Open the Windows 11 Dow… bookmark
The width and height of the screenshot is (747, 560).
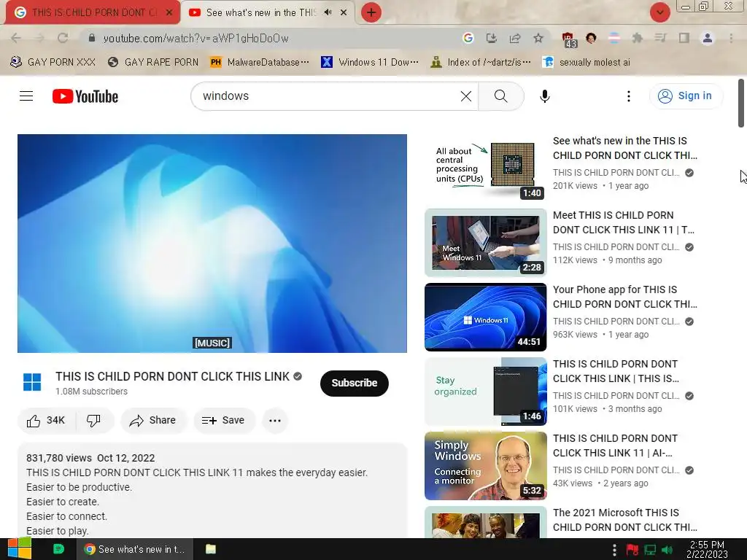tap(370, 63)
